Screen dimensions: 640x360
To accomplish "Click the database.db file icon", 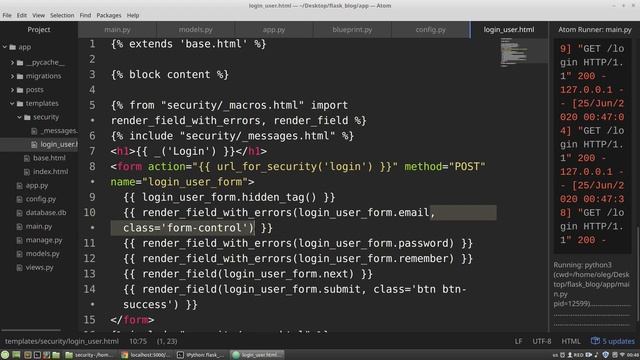I will pos(19,213).
